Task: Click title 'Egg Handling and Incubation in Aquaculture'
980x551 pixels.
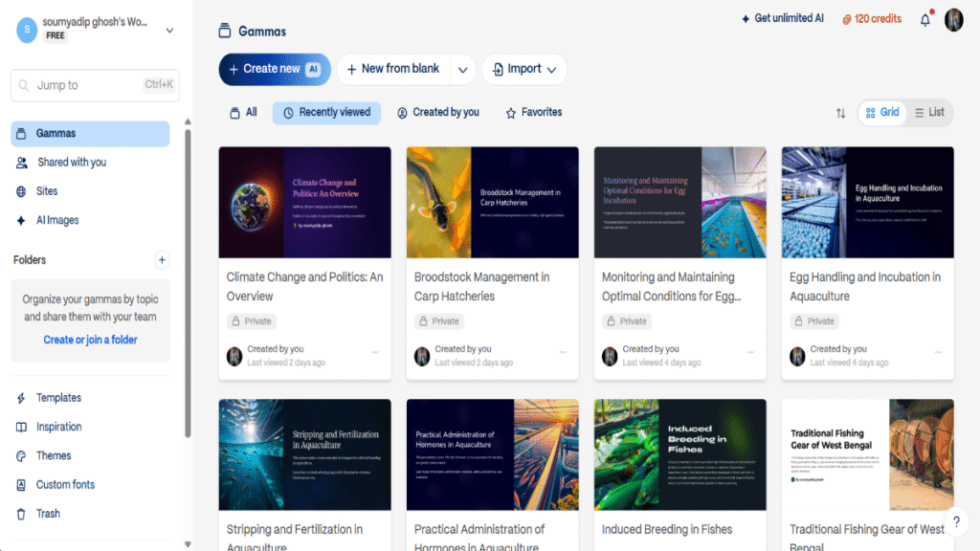Action: tap(865, 287)
